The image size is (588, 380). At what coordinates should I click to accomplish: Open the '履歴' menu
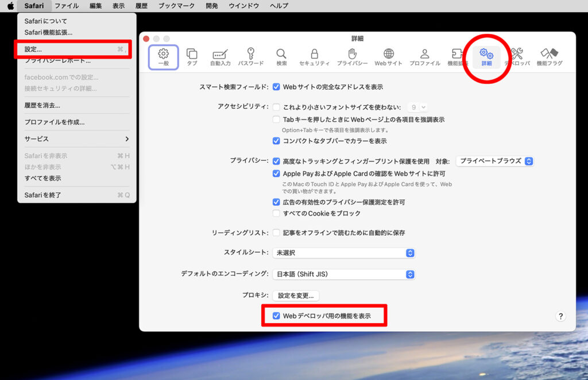coord(141,6)
